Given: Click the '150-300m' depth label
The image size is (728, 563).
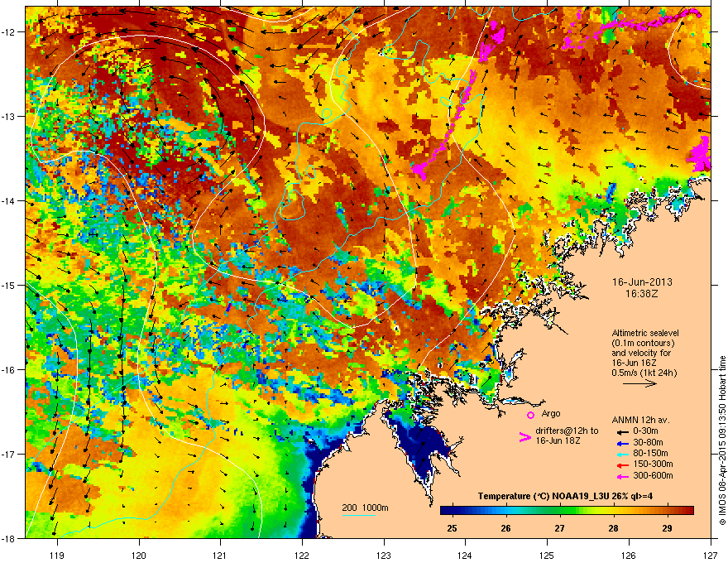Looking at the screenshot, I should tap(653, 464).
